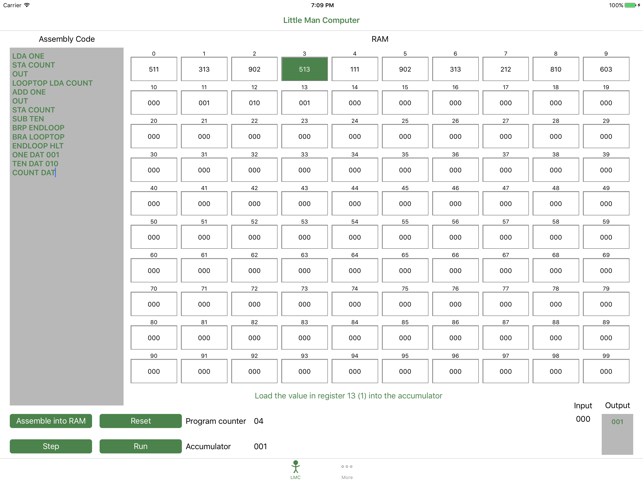The image size is (643, 482).
Task: Select RAM cell 25
Action: pyautogui.click(x=405, y=137)
